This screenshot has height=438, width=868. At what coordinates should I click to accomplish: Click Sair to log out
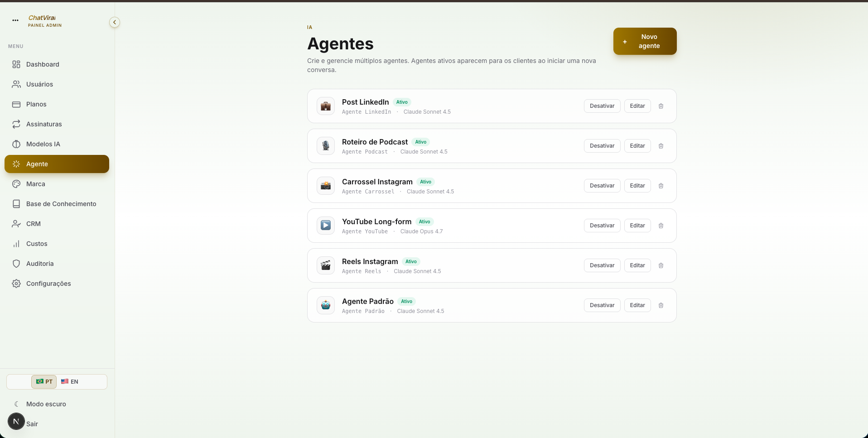(x=32, y=424)
